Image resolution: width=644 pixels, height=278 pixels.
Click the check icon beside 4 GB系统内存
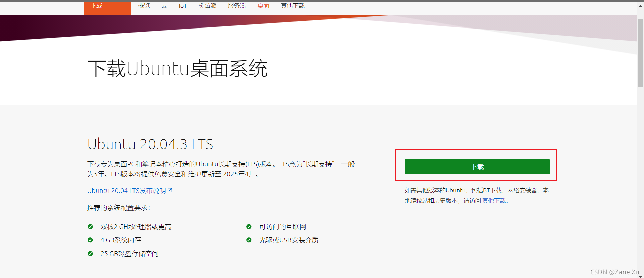point(90,240)
